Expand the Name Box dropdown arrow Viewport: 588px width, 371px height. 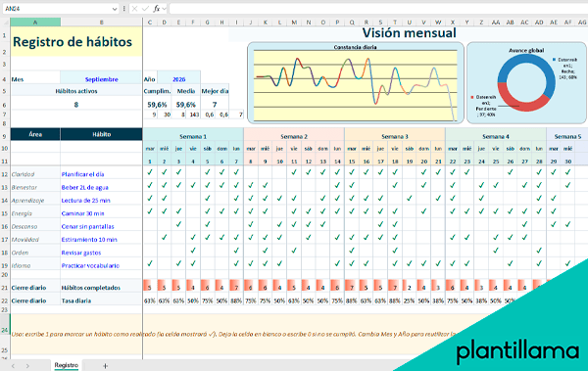point(115,9)
